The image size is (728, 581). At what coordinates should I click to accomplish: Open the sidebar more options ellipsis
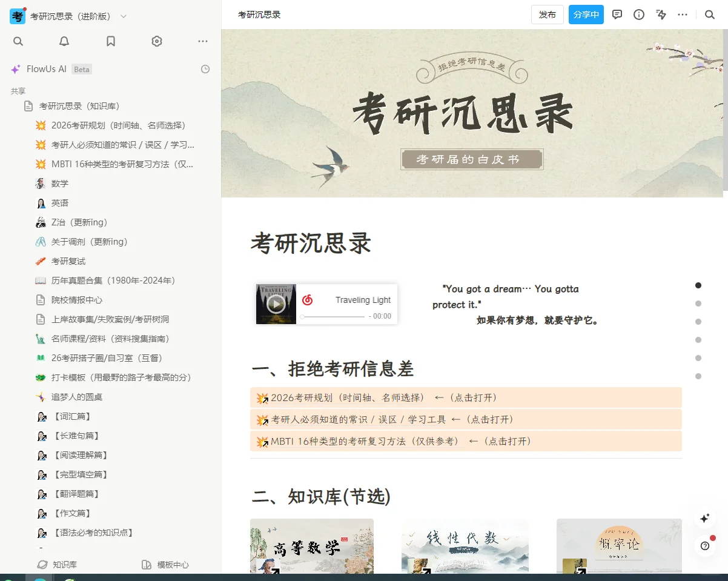[x=203, y=41]
